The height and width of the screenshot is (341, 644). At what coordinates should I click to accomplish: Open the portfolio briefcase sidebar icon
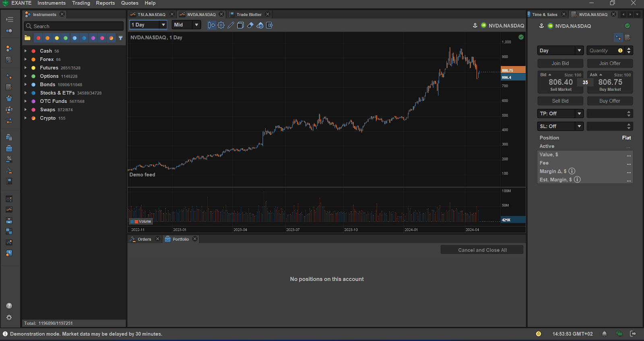pos(9,148)
